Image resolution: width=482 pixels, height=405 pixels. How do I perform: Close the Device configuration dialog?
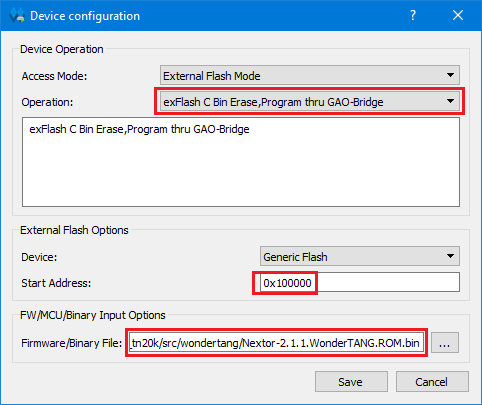[x=458, y=15]
